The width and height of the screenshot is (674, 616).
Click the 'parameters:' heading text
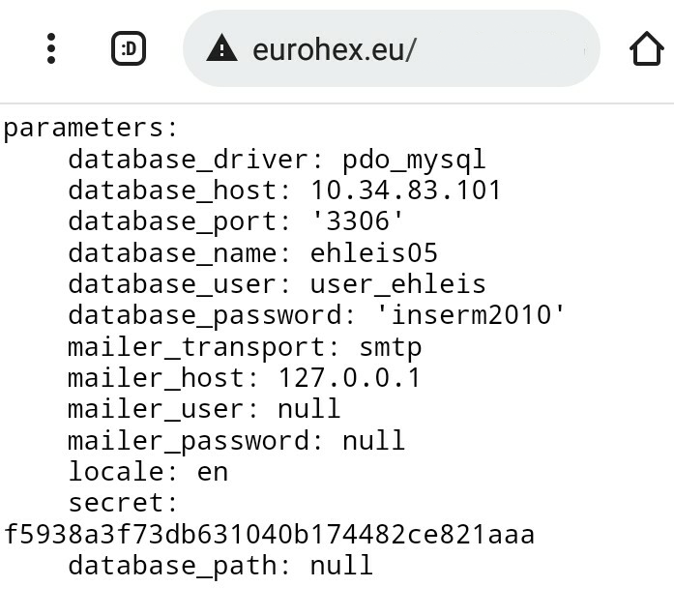click(x=90, y=128)
